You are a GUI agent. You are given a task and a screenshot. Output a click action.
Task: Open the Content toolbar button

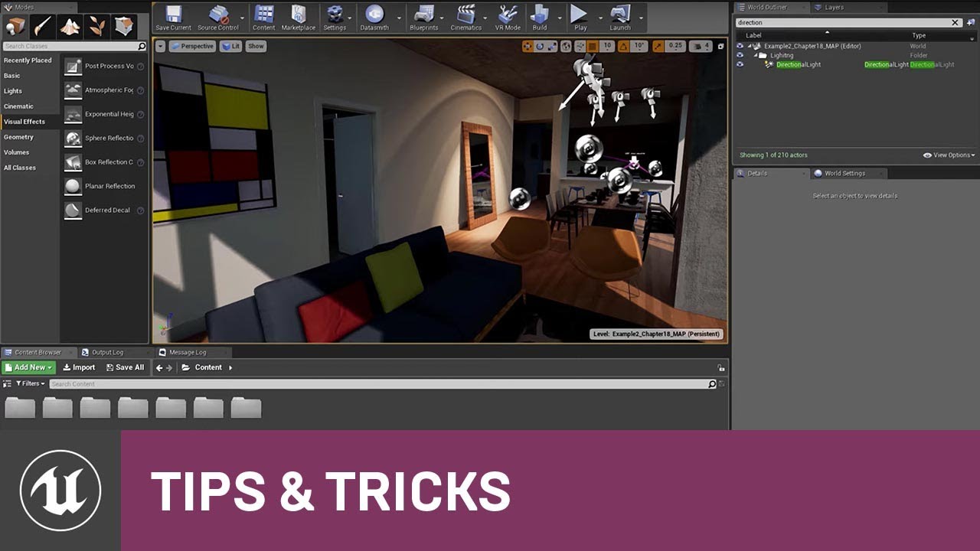[263, 18]
